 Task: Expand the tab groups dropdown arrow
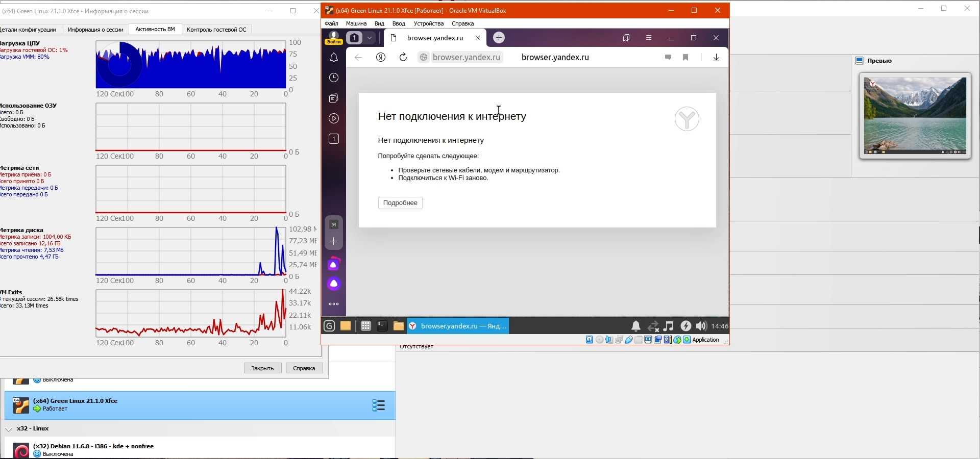tap(370, 38)
